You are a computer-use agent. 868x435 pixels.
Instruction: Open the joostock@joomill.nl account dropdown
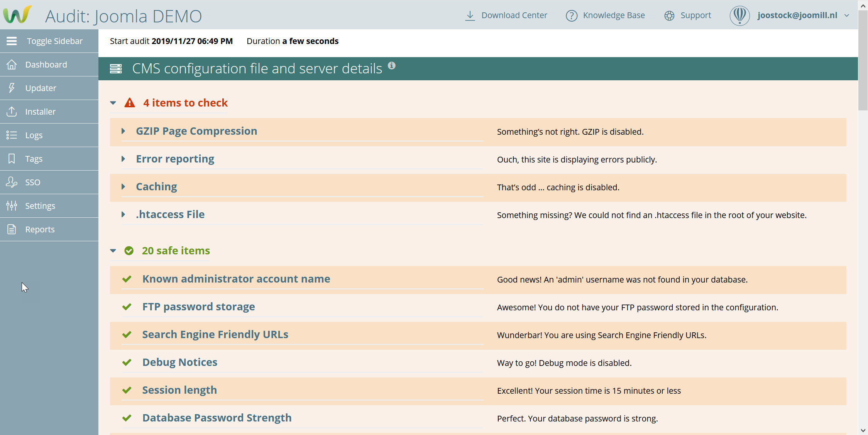pyautogui.click(x=846, y=16)
